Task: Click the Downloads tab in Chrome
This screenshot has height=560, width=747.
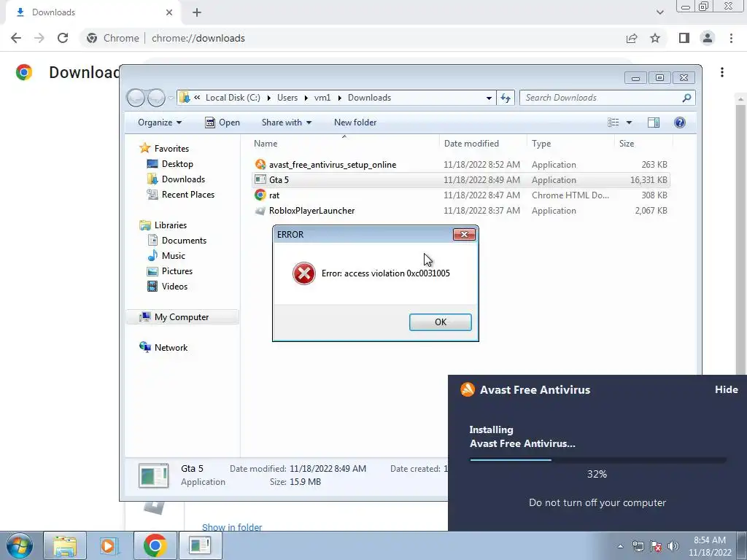Action: tap(93, 13)
